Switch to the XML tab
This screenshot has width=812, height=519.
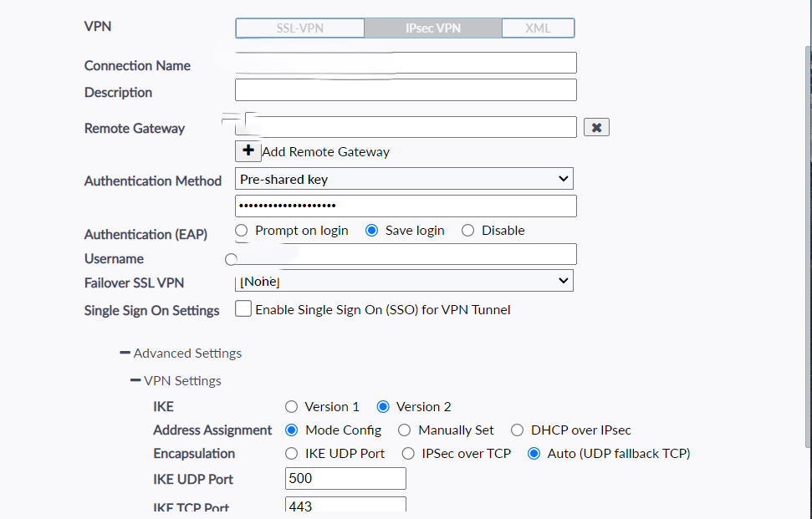(538, 28)
